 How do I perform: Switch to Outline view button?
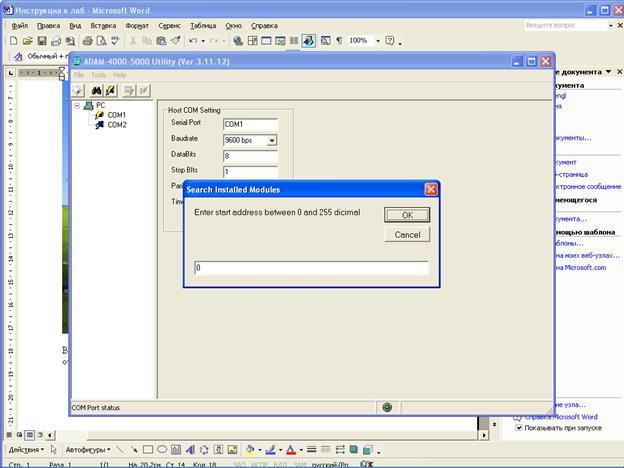(40, 435)
